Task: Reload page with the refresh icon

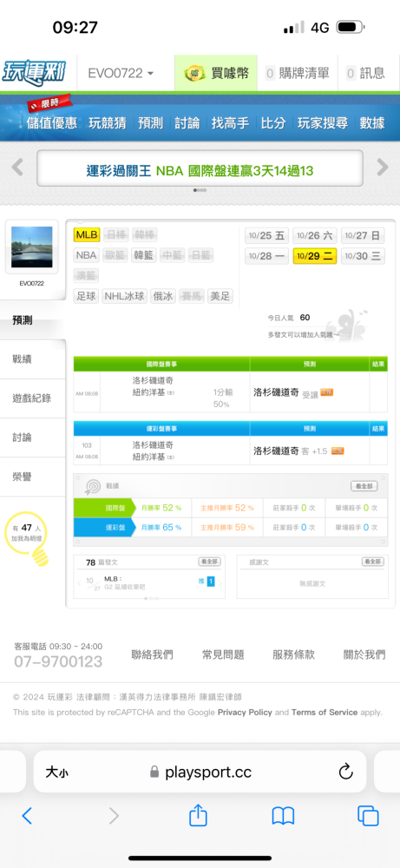Action: [x=346, y=772]
